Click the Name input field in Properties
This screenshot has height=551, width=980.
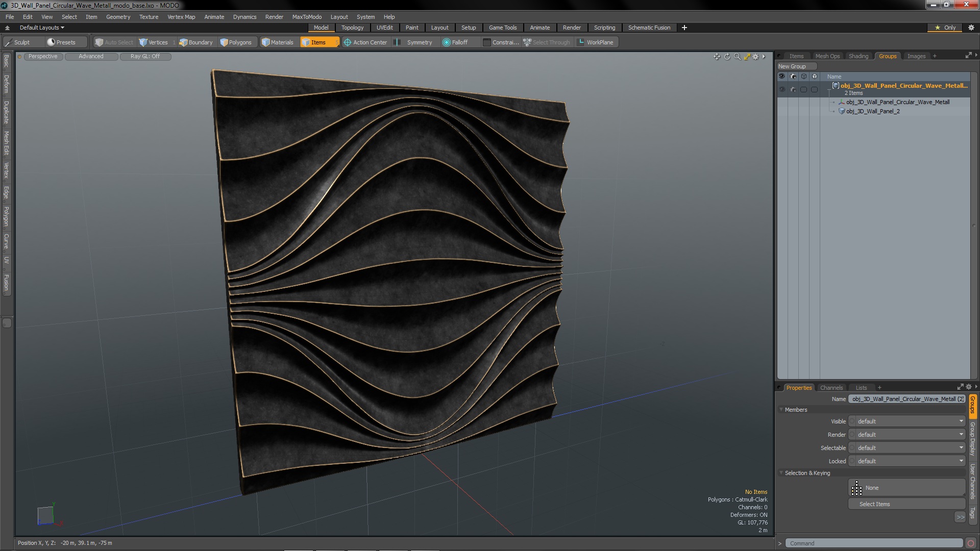(906, 399)
